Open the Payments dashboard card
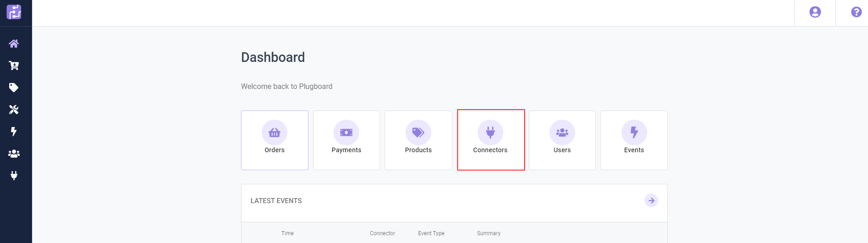This screenshot has width=868, height=243. pos(346,140)
